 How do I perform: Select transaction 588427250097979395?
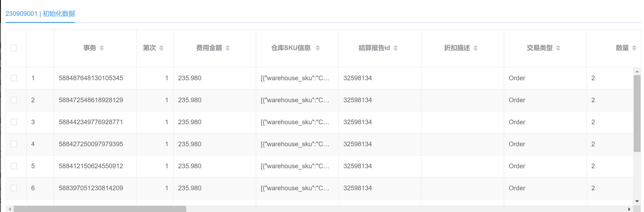click(91, 144)
